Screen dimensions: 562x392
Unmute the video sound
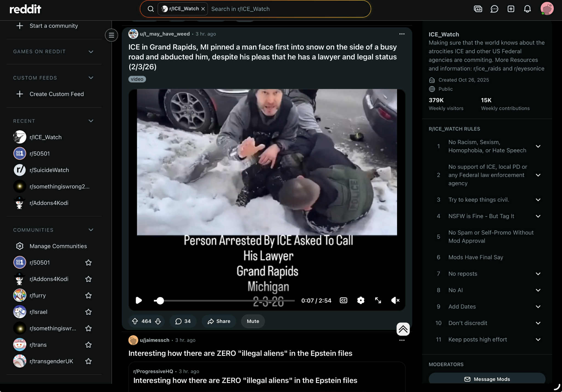point(395,300)
